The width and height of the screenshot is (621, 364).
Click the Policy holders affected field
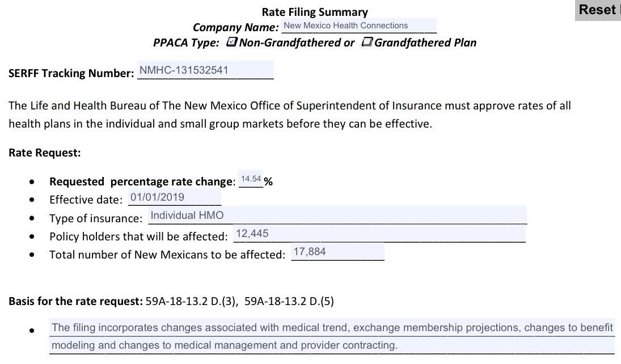pos(379,234)
